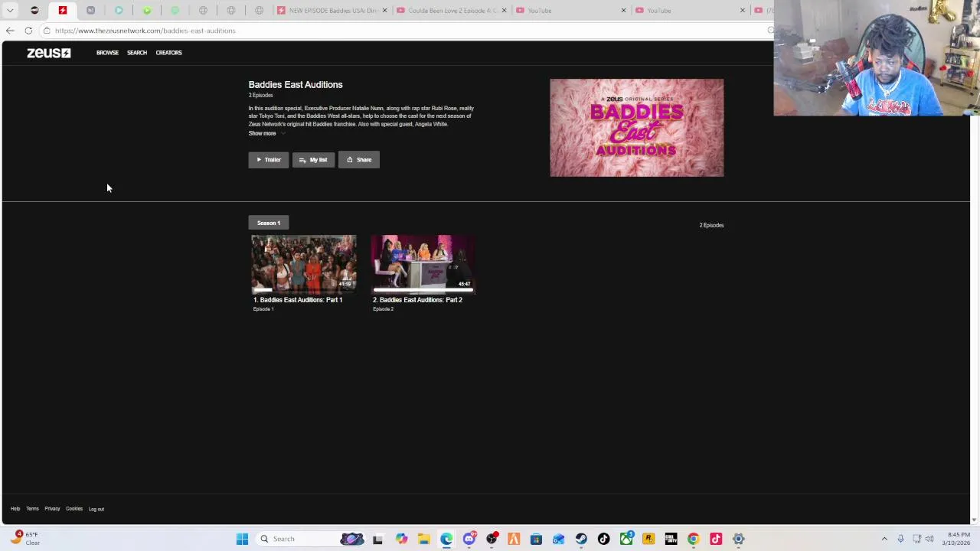
Task: Open the CREATORS page
Action: (x=168, y=53)
